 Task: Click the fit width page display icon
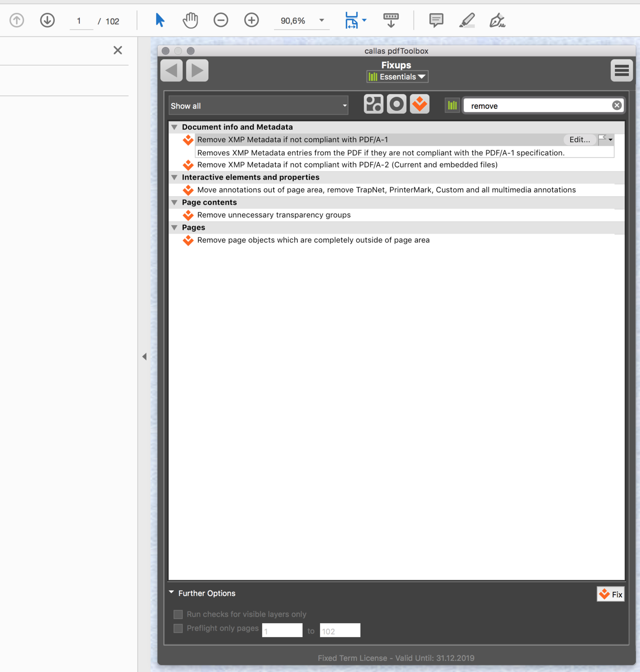click(352, 21)
